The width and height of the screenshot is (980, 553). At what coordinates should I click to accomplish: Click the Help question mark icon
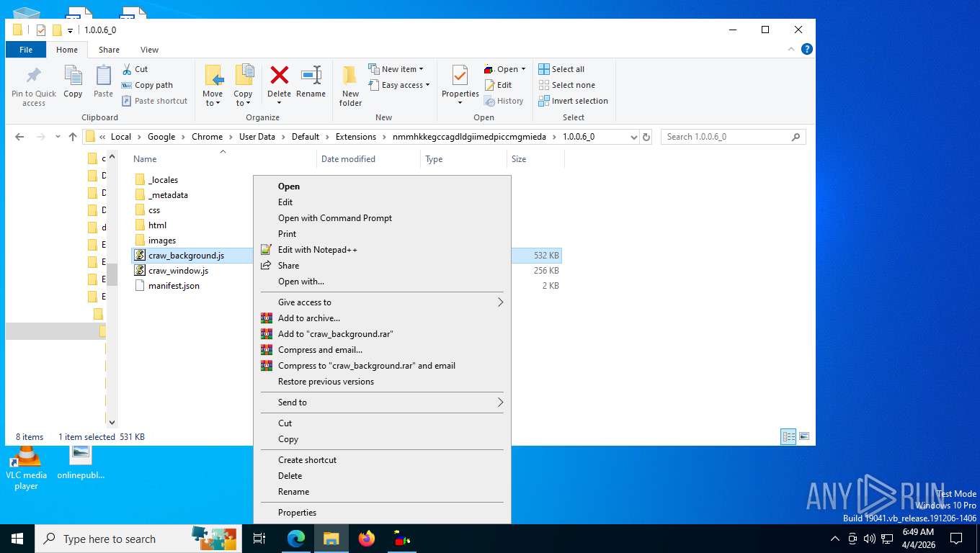click(x=807, y=49)
